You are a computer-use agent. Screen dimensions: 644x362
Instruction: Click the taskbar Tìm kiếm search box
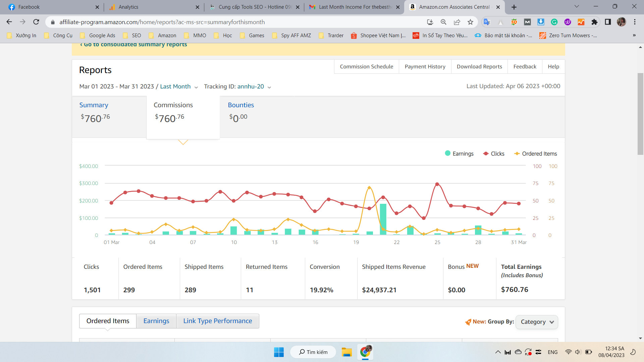pyautogui.click(x=313, y=352)
